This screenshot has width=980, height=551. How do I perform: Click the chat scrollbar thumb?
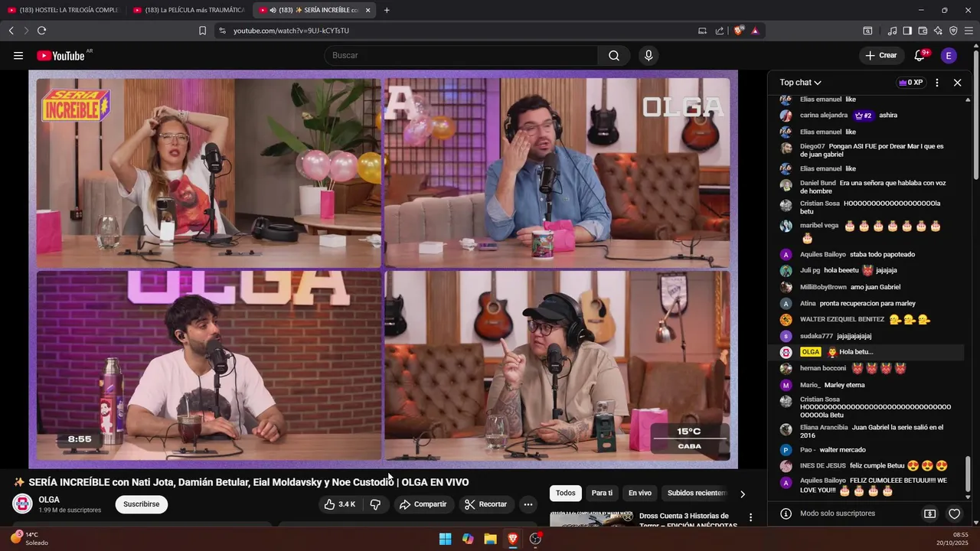point(968,474)
